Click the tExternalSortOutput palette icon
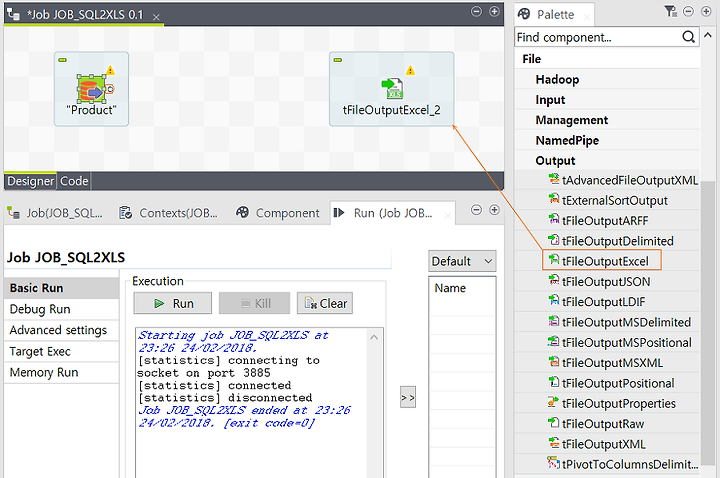 point(554,199)
